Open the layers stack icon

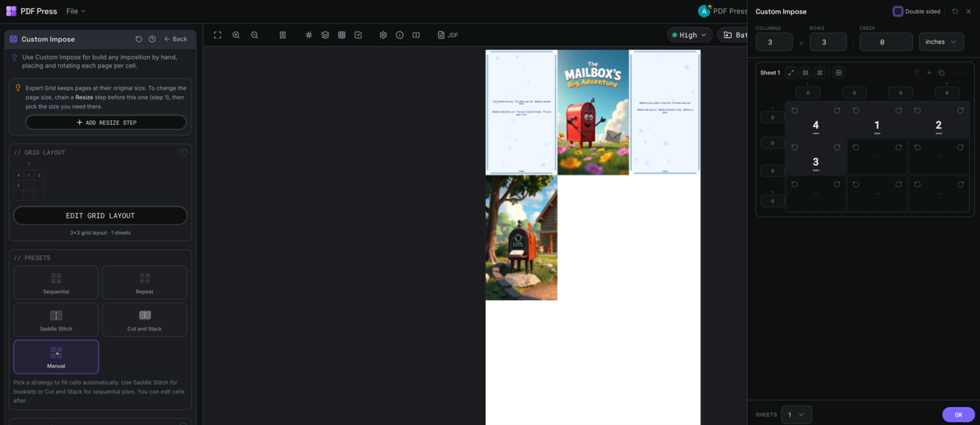click(325, 35)
